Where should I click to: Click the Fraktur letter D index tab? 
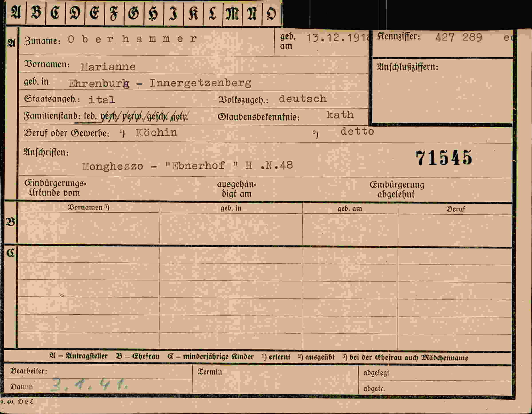(75, 13)
